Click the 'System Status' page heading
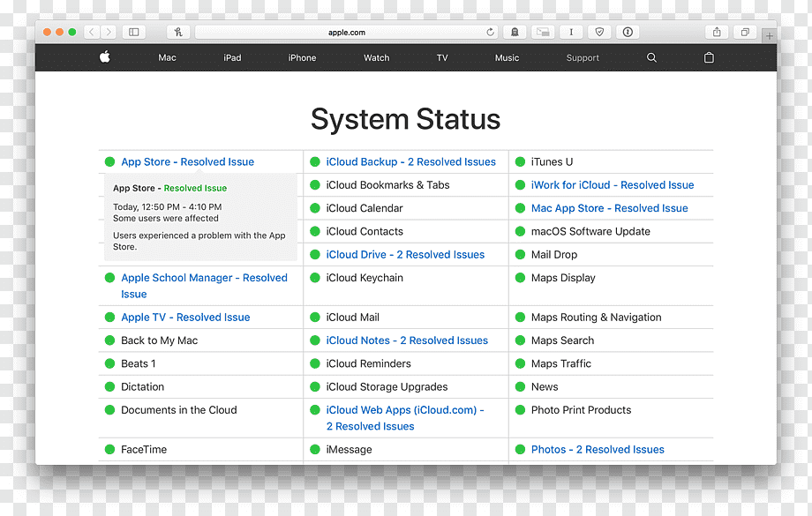This screenshot has width=812, height=516. coord(405,120)
